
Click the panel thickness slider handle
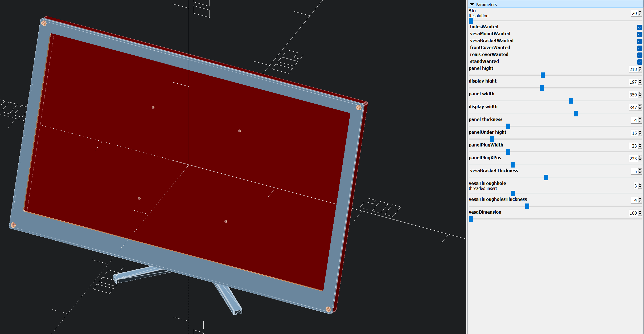[508, 127]
